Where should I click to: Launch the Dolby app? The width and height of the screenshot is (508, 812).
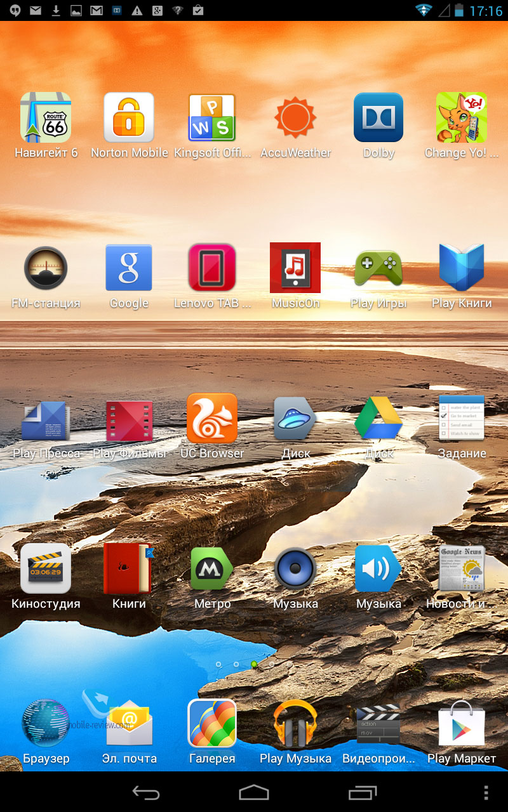coord(378,118)
